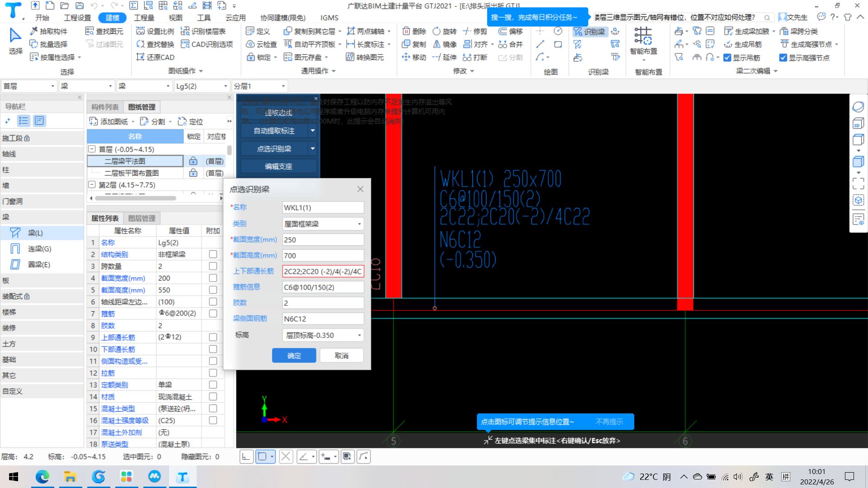This screenshot has height=488, width=868.
Task: Open the 云应用 ribbon tab
Action: point(236,18)
